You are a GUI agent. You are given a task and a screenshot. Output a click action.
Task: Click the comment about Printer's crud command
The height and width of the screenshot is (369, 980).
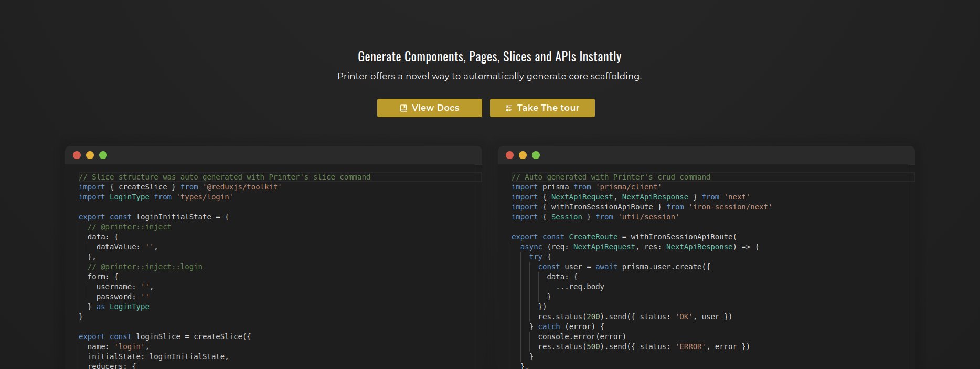pos(611,177)
